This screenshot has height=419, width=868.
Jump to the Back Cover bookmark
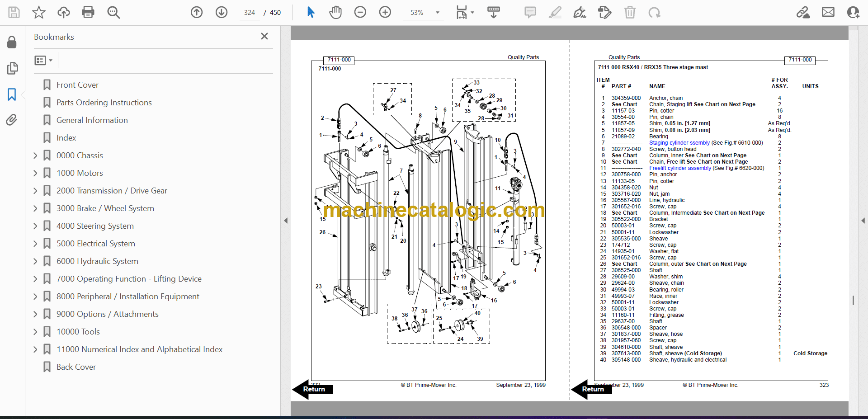tap(76, 367)
